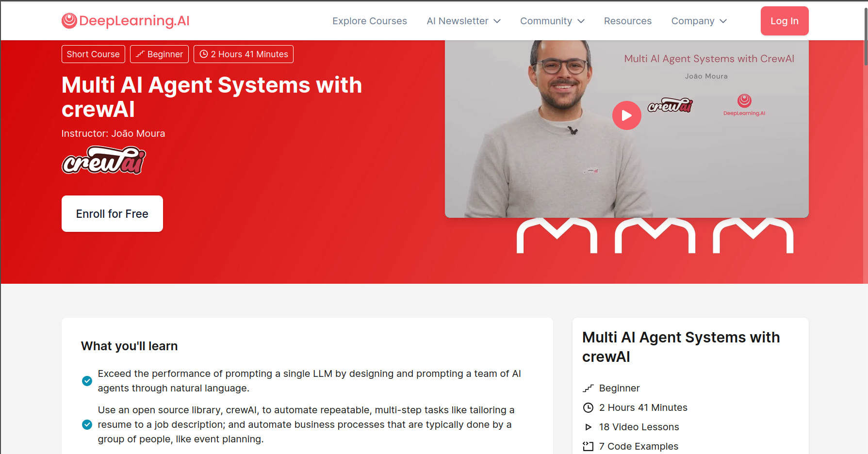Click the main course title heading
Screen dimensions: 868x454
[x=212, y=97]
